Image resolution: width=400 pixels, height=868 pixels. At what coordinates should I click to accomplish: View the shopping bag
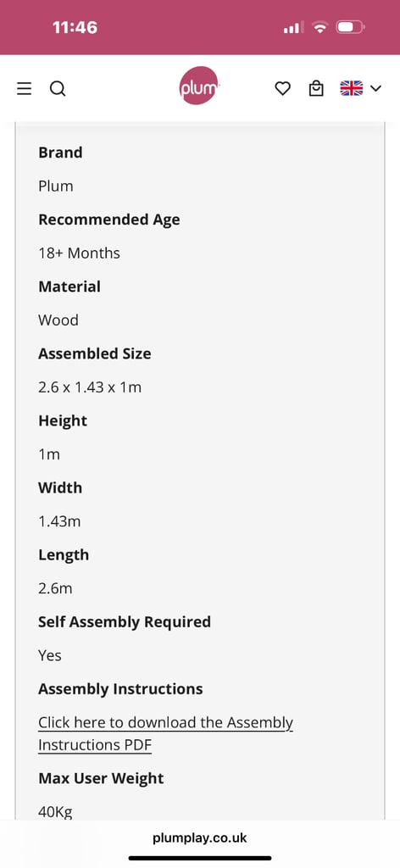click(x=316, y=88)
